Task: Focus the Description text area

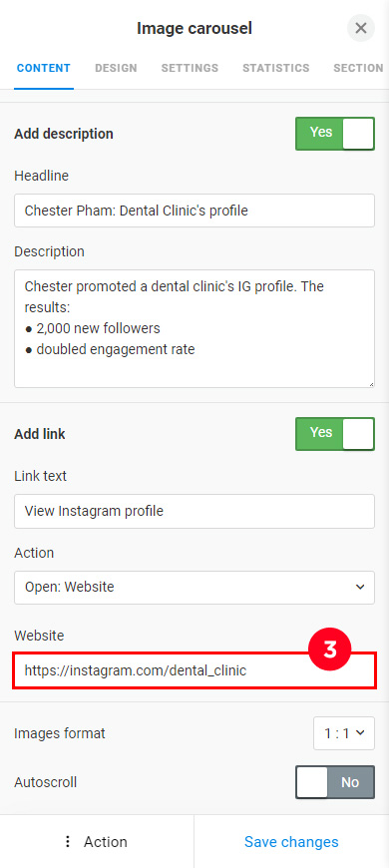Action: tap(194, 329)
